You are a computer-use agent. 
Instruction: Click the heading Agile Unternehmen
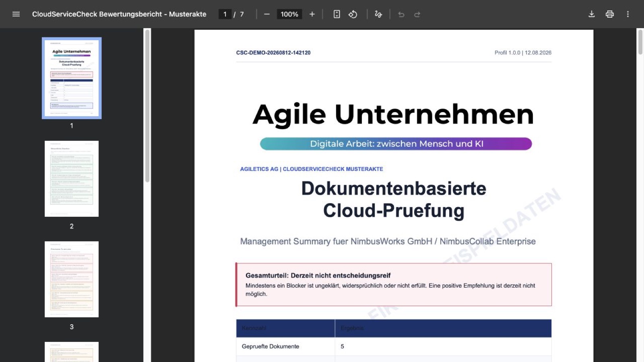[393, 115]
